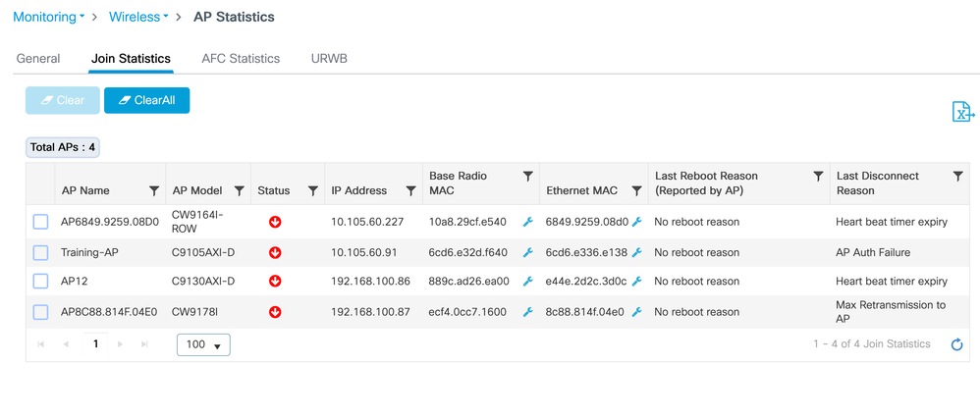Click the Training-AP name cell

click(x=89, y=252)
